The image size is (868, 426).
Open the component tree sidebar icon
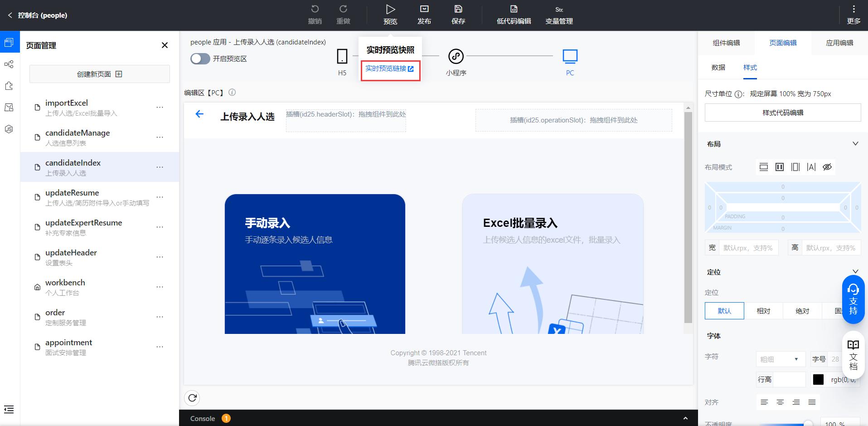9,64
